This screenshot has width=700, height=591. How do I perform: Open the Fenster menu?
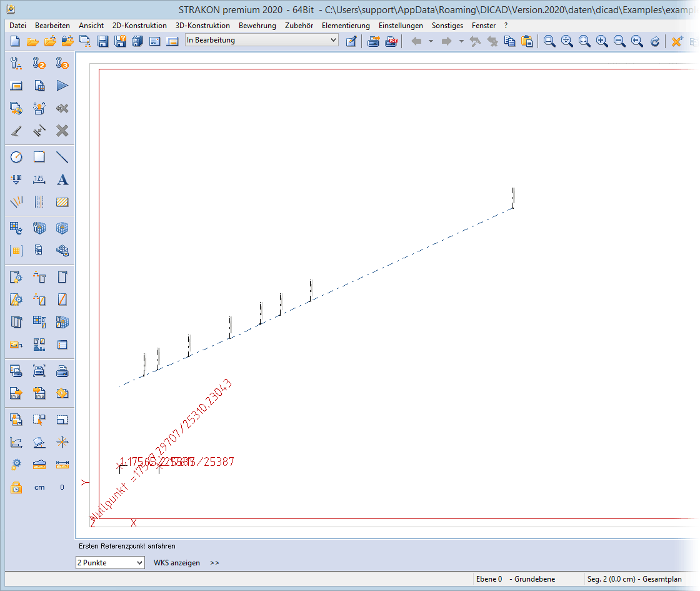pos(484,26)
